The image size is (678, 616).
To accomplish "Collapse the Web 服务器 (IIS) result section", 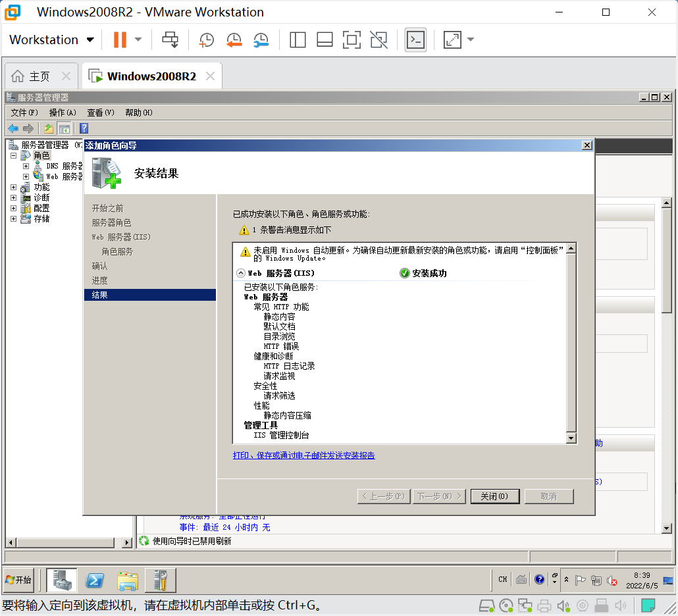I will click(241, 273).
